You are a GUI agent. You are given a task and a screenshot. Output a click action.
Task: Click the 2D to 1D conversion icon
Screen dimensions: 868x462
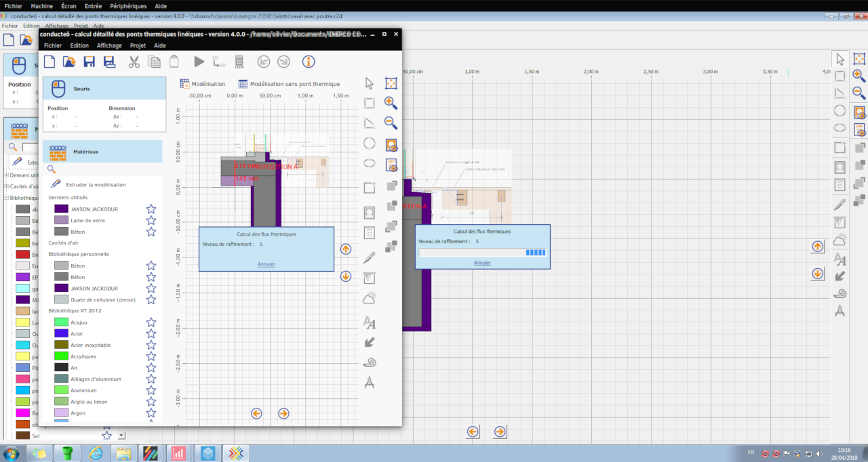click(x=219, y=62)
